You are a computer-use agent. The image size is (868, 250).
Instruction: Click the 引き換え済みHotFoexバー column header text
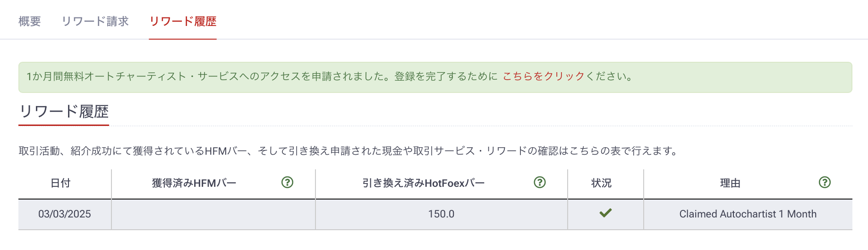(x=424, y=183)
